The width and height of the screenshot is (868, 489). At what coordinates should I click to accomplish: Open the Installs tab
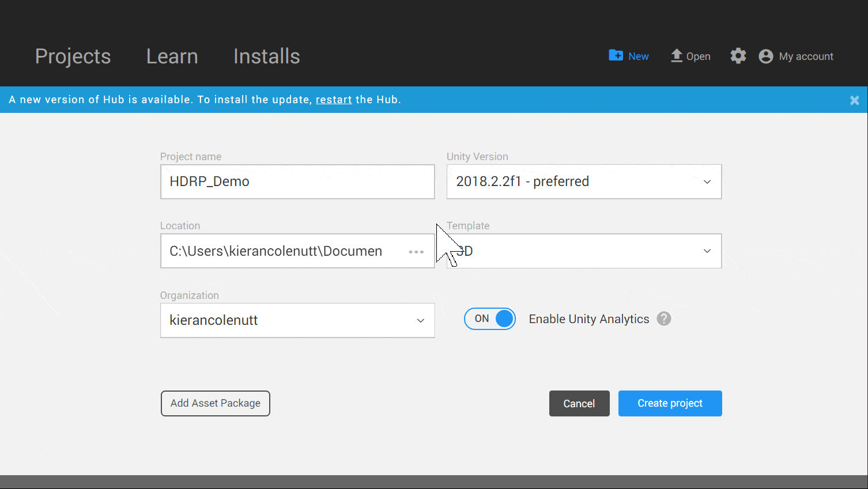point(267,56)
